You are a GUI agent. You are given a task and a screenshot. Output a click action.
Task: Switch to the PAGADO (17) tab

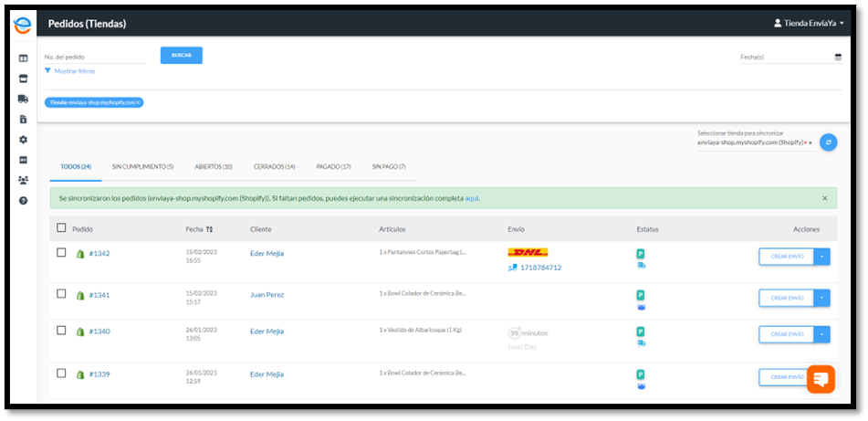pos(333,167)
